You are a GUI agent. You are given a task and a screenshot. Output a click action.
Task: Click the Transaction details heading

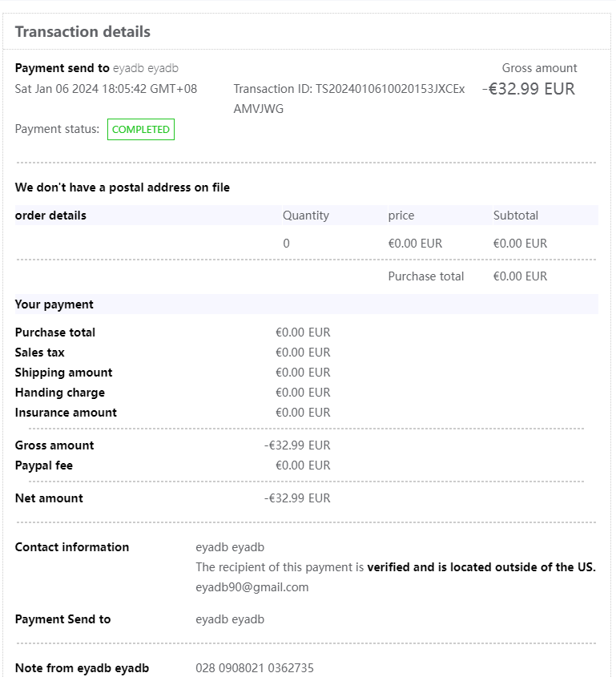[x=83, y=32]
